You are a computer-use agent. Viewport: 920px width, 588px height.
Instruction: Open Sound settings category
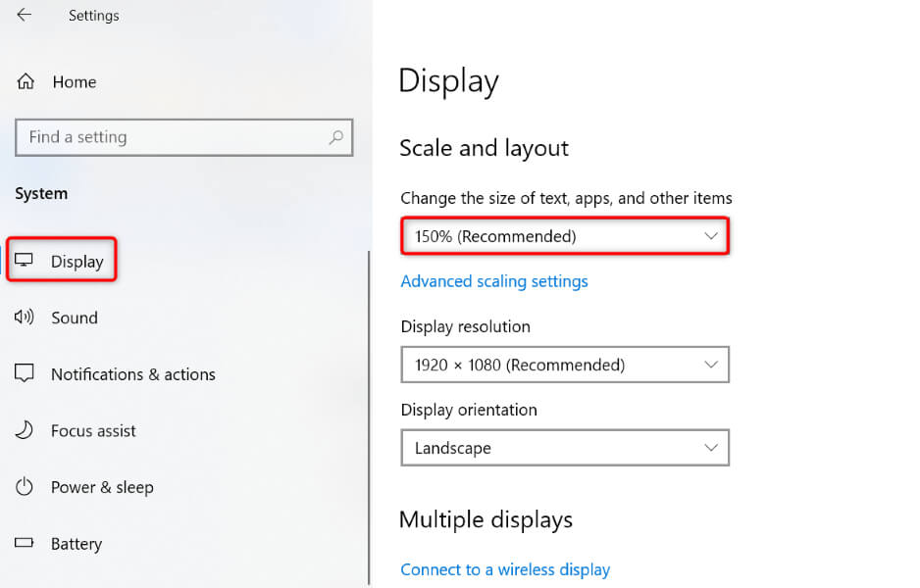[75, 318]
